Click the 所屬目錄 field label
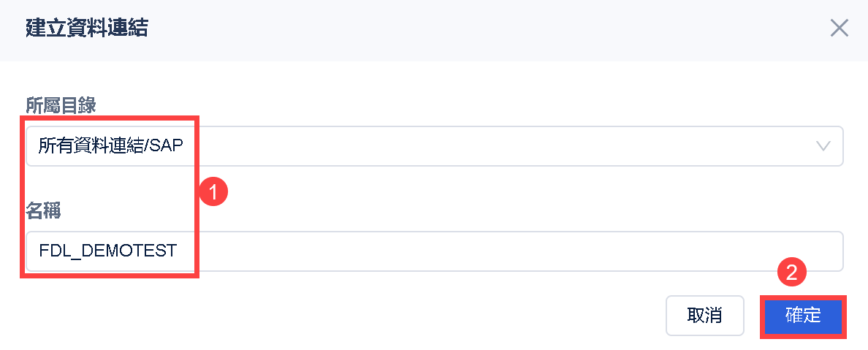Screen dimensions: 868x350 click(x=61, y=105)
